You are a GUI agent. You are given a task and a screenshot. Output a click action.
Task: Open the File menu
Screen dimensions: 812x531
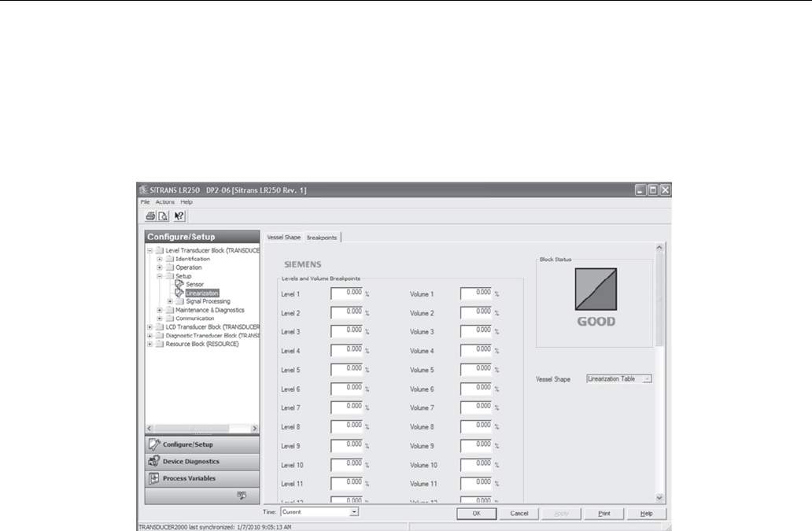pyautogui.click(x=145, y=202)
